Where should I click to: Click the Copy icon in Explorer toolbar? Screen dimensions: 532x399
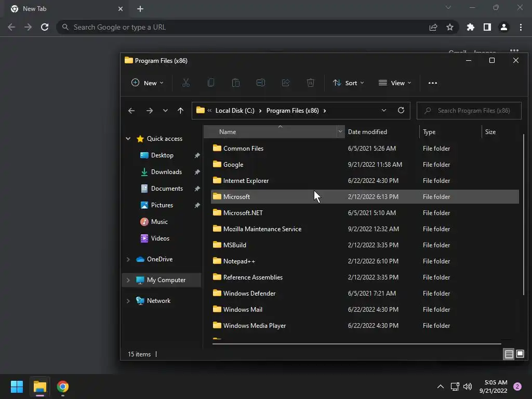click(x=211, y=83)
